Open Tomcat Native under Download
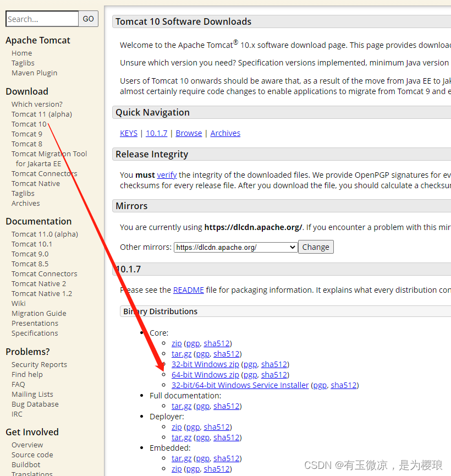The width and height of the screenshot is (451, 476). pyautogui.click(x=36, y=184)
